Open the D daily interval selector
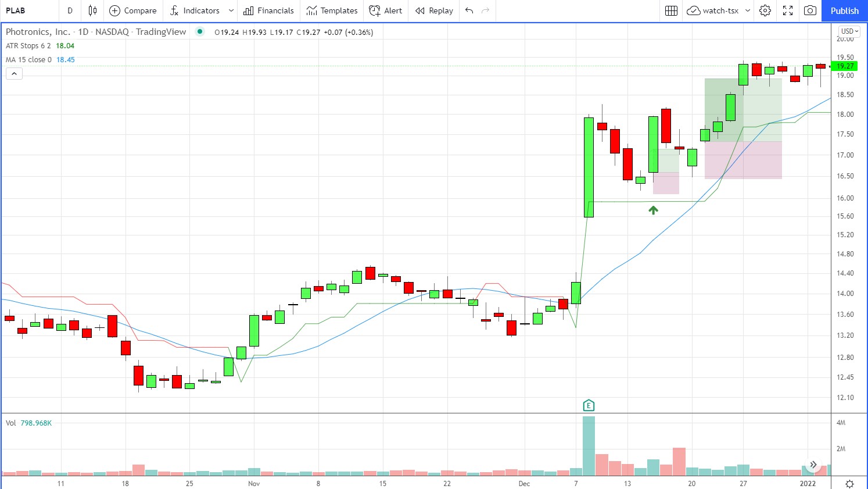This screenshot has height=489, width=868. (70, 10)
